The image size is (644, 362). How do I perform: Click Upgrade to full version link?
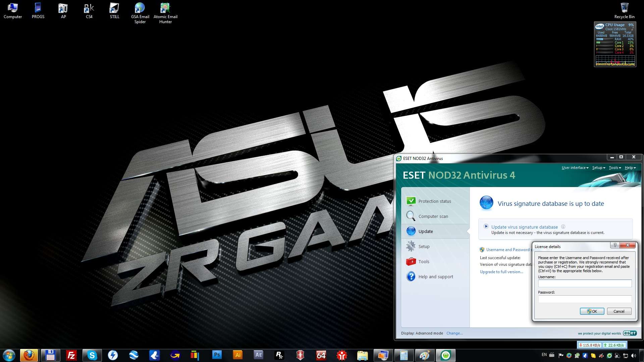tap(501, 272)
